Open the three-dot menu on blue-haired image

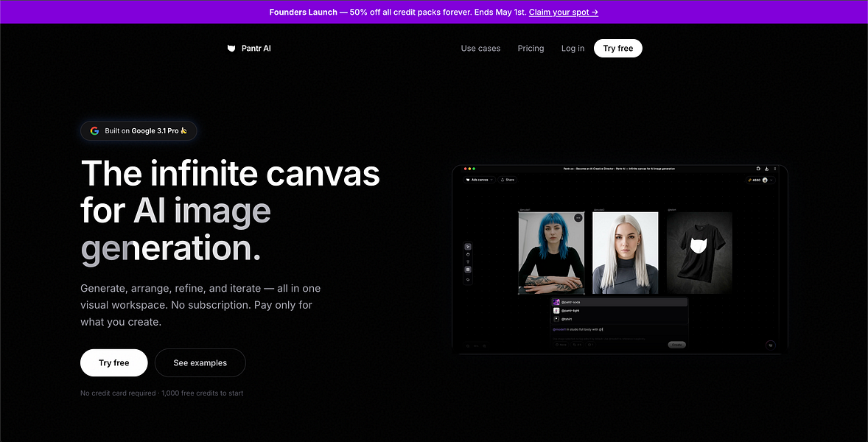(578, 218)
